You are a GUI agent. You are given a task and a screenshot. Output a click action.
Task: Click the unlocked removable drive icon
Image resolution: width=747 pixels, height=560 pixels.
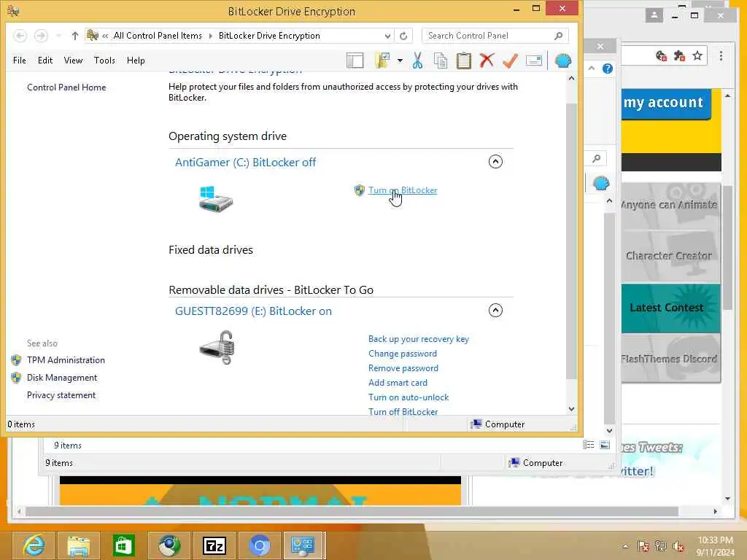pyautogui.click(x=217, y=348)
